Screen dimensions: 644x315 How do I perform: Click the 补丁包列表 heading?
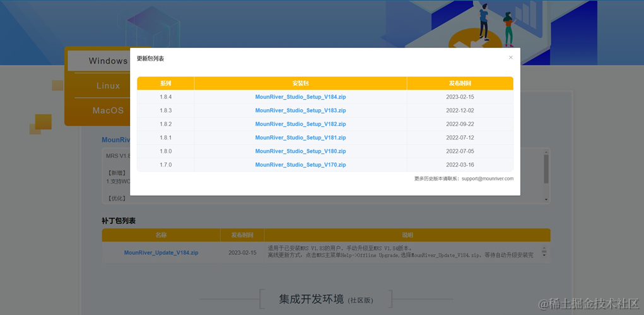pyautogui.click(x=119, y=221)
